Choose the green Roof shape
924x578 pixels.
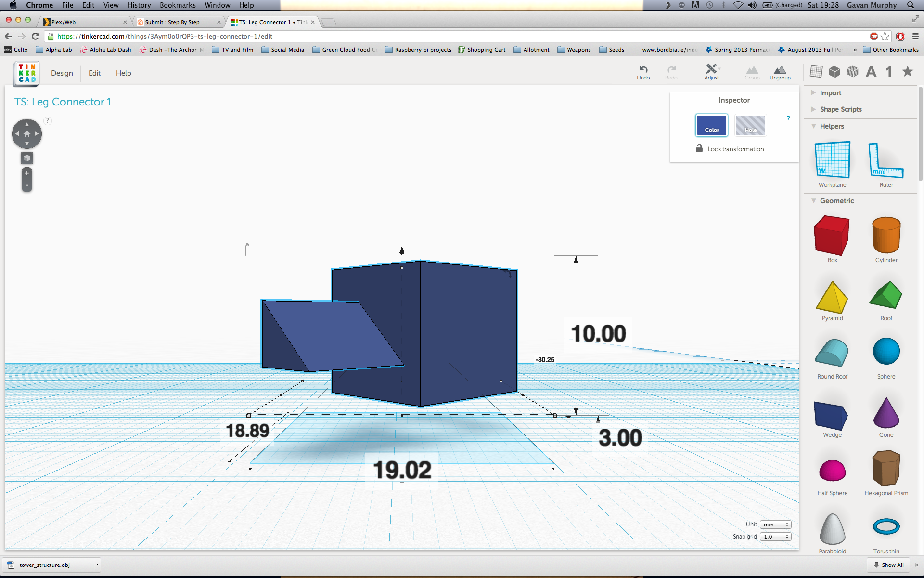click(x=886, y=301)
